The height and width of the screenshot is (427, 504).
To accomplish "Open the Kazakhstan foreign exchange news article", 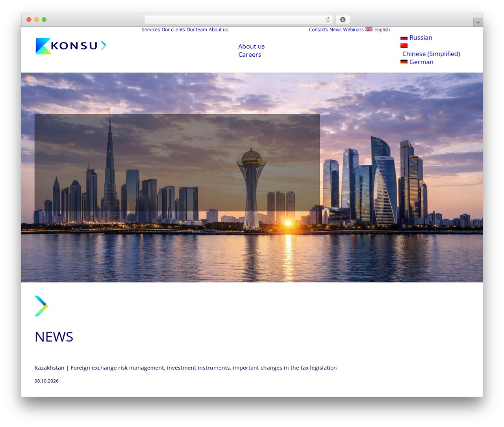I will click(185, 368).
